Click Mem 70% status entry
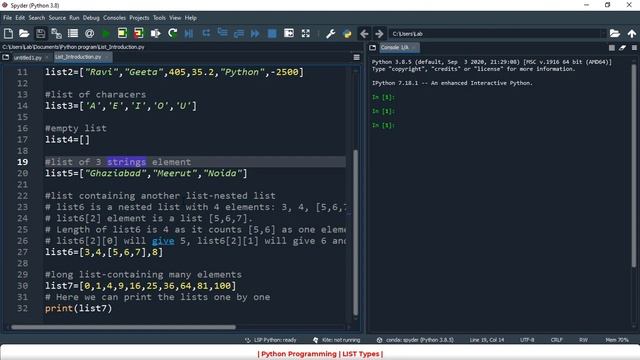This screenshot has width=640, height=360. tap(617, 340)
